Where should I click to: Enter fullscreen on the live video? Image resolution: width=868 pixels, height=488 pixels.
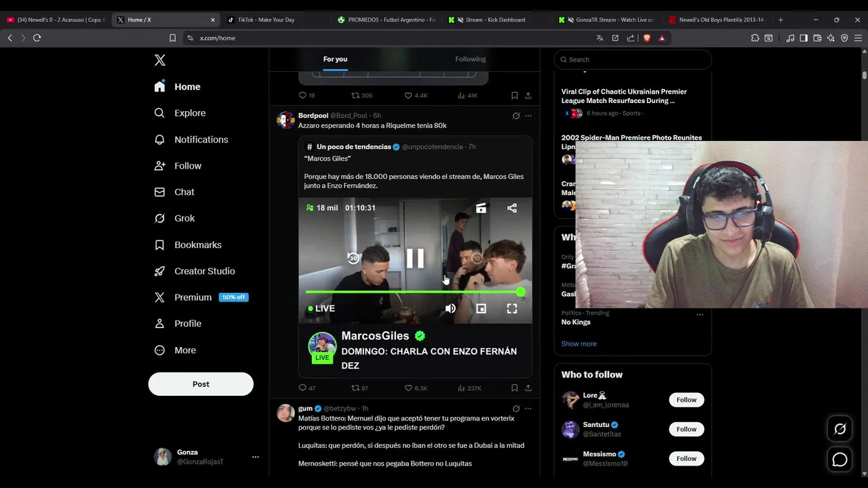(512, 308)
